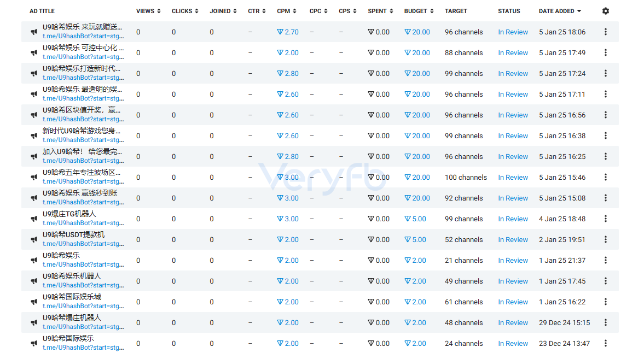Sort table by BUDGET column
The height and width of the screenshot is (359, 644).
tap(419, 11)
